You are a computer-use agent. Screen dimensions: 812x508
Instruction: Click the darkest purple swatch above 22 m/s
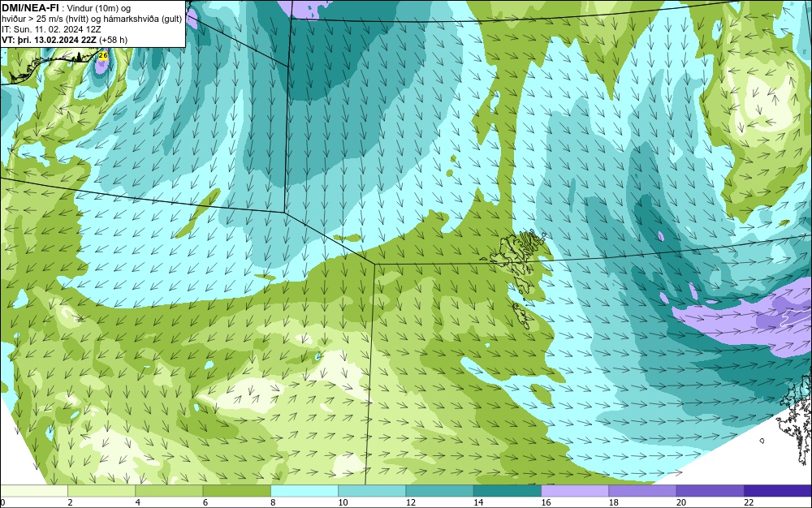tap(778, 491)
